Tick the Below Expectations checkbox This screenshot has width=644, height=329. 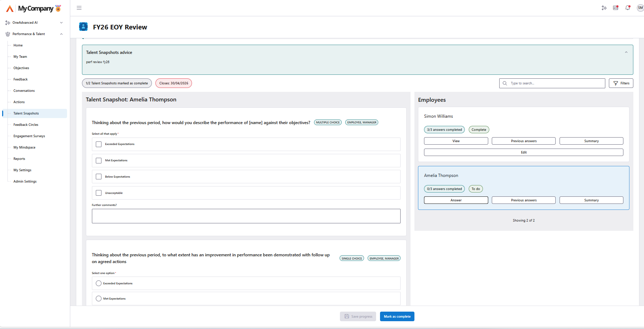(x=99, y=177)
